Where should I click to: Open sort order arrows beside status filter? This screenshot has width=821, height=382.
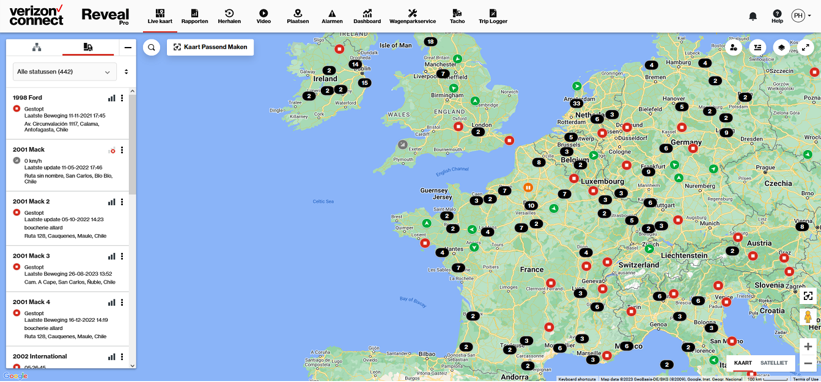tap(126, 72)
